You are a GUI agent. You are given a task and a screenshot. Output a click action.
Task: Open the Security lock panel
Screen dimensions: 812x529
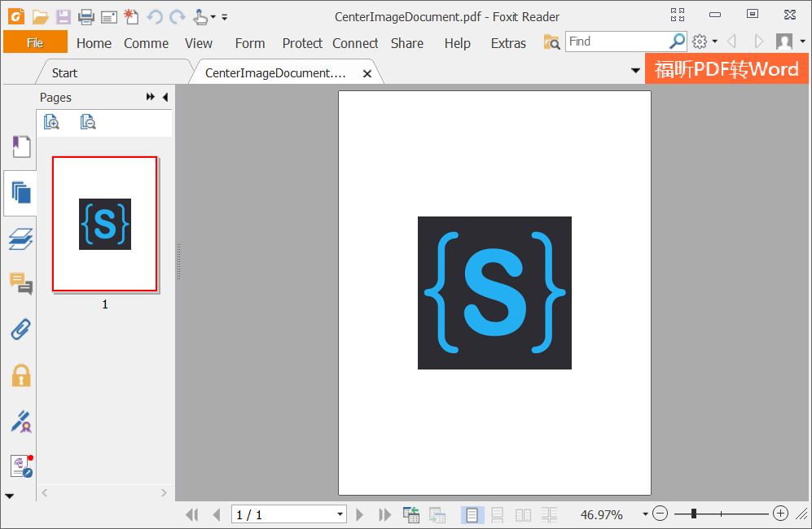pos(20,375)
